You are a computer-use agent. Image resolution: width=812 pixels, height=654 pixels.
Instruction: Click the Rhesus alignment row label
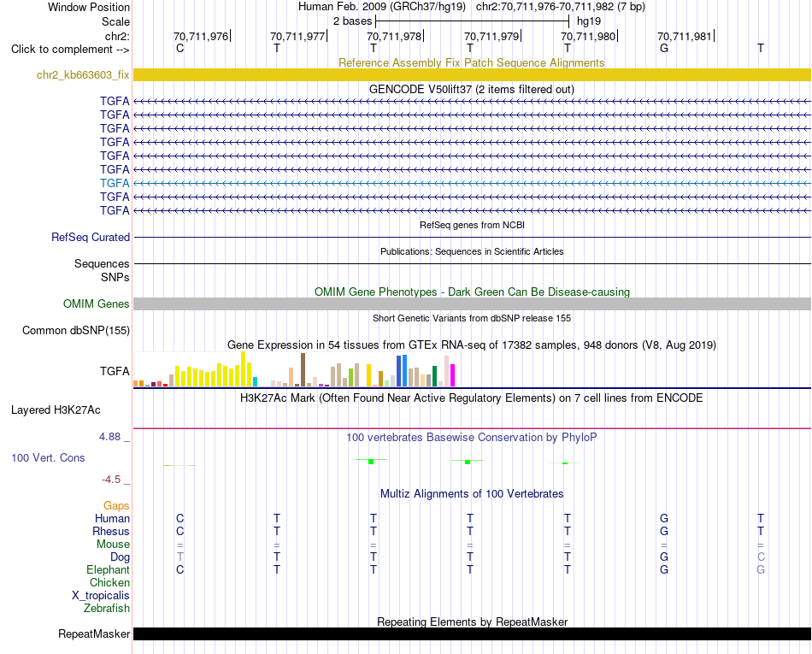[x=111, y=531]
